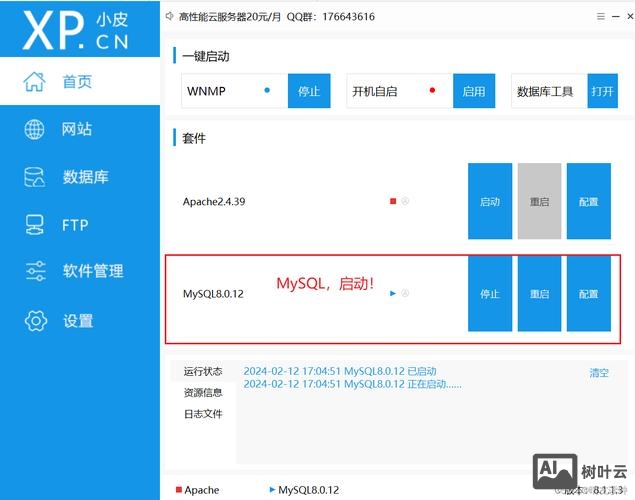
Task: Click the red status dot beside 开机自启
Action: tap(432, 90)
